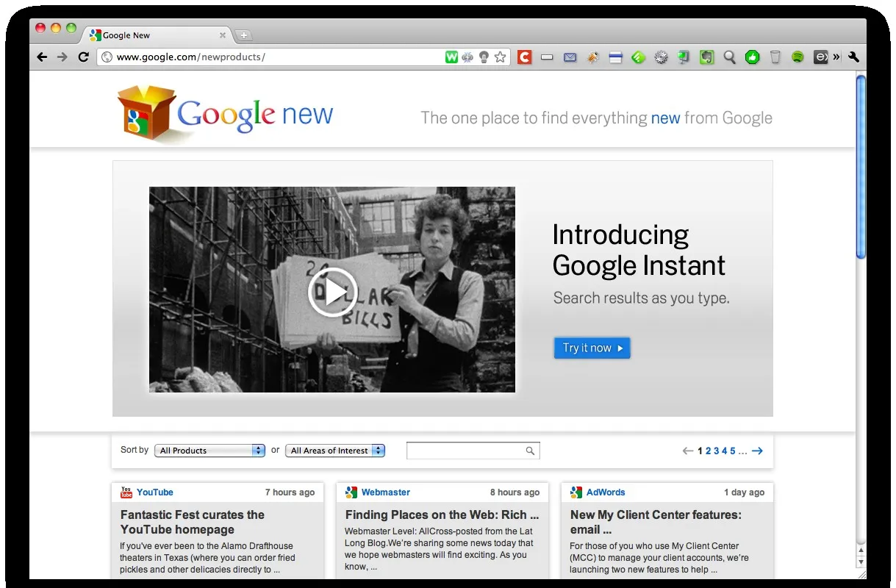This screenshot has width=896, height=588.
Task: Click the scrollbar down arrow
Action: pos(861,562)
